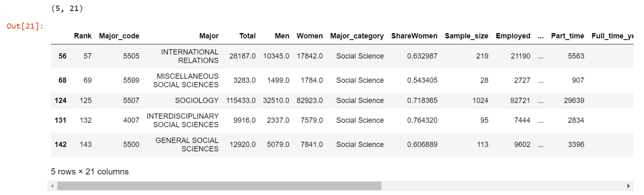Click the MISCELLANEOUS SOCIAL SCIENCES major cell
This screenshot has height=195, width=644.
tap(186, 81)
